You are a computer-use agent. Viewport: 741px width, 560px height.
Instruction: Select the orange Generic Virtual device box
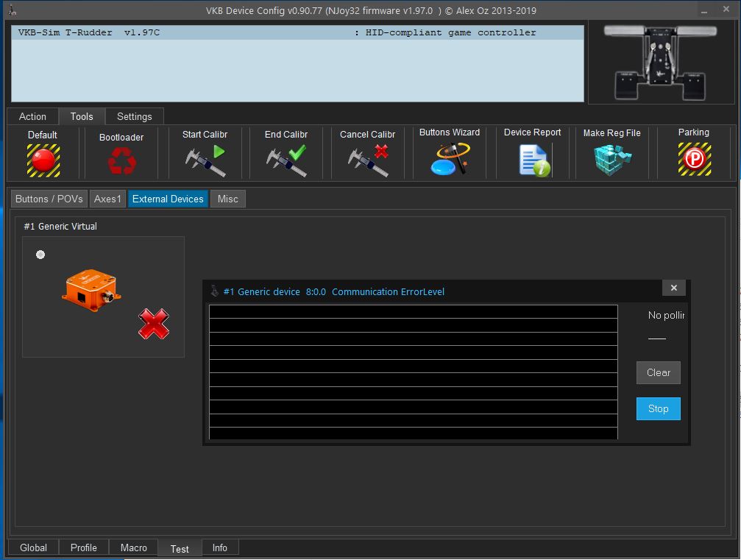(x=91, y=290)
